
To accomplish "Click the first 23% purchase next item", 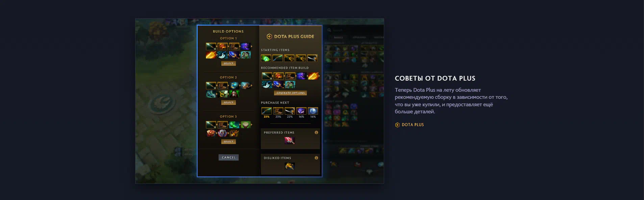I will coord(267,111).
